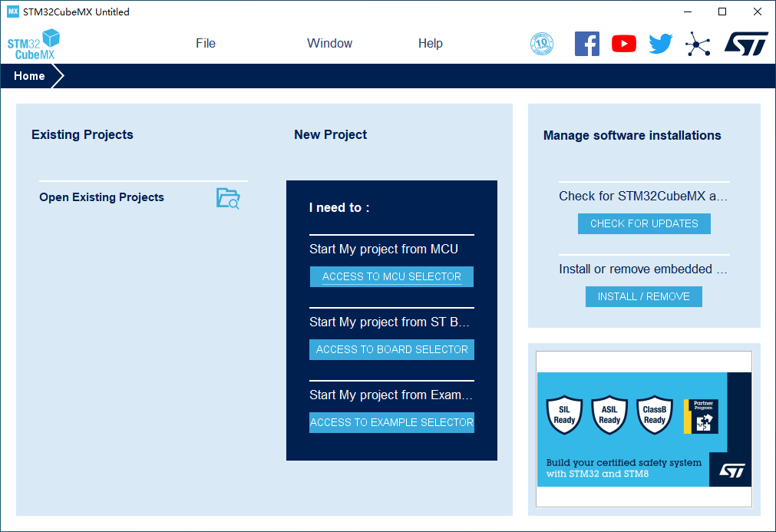Open the Help menu
Screen dimensions: 776x532
430,44
